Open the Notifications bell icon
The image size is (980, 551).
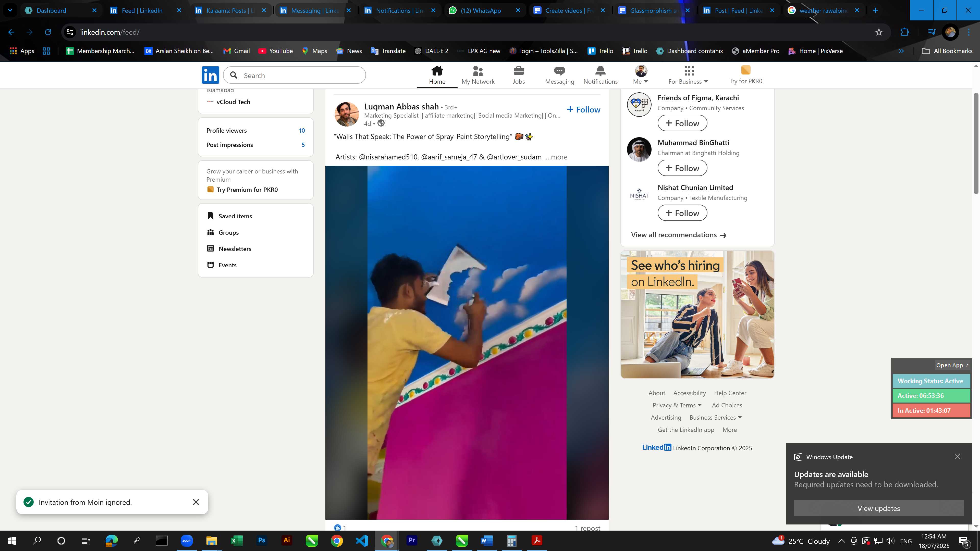pyautogui.click(x=600, y=75)
